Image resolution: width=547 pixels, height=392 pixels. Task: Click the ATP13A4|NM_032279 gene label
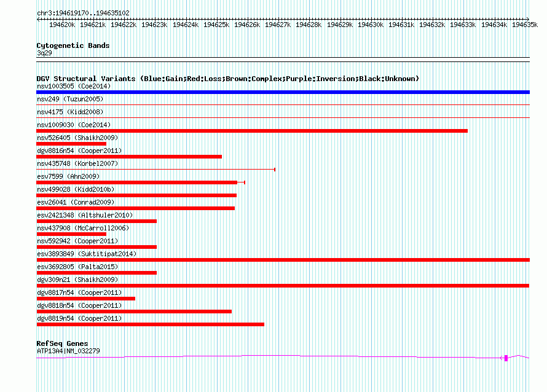point(68,351)
